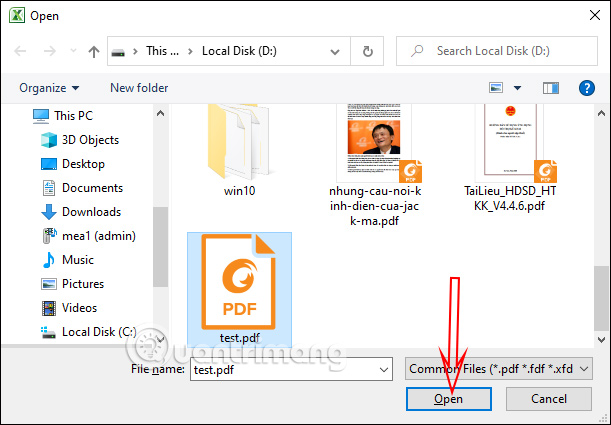Select the win10 folder
Image resolution: width=611 pixels, height=425 pixels.
239,151
